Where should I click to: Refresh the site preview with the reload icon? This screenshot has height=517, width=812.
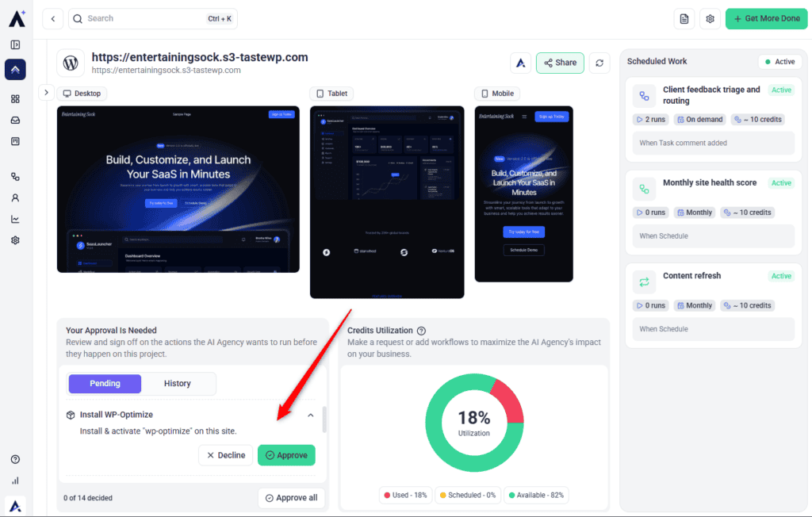click(599, 63)
